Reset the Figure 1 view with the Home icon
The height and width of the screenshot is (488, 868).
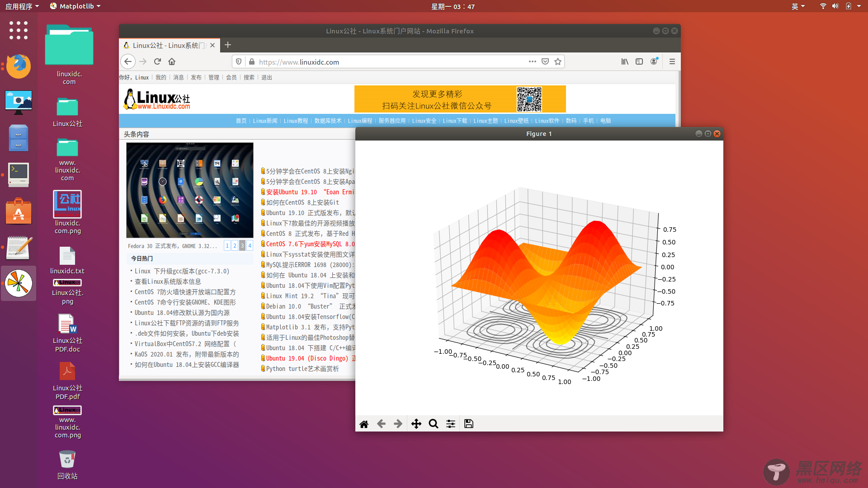[364, 424]
